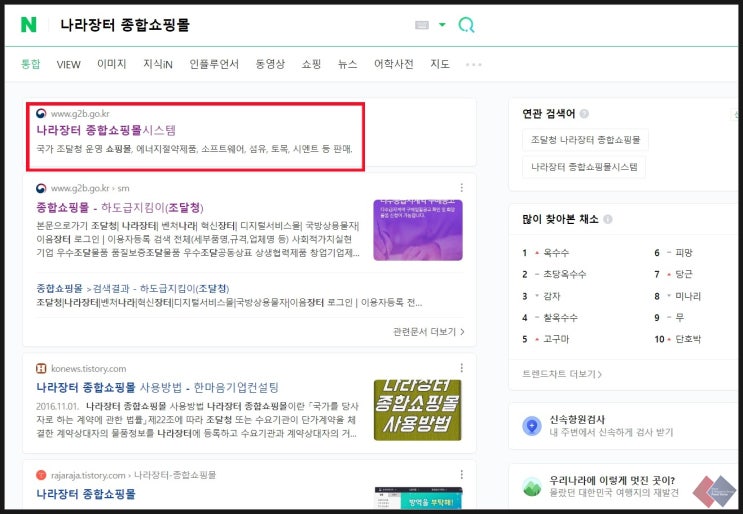Click 단호박 ranked 10
Image resolution: width=743 pixels, height=514 pixels.
(688, 339)
